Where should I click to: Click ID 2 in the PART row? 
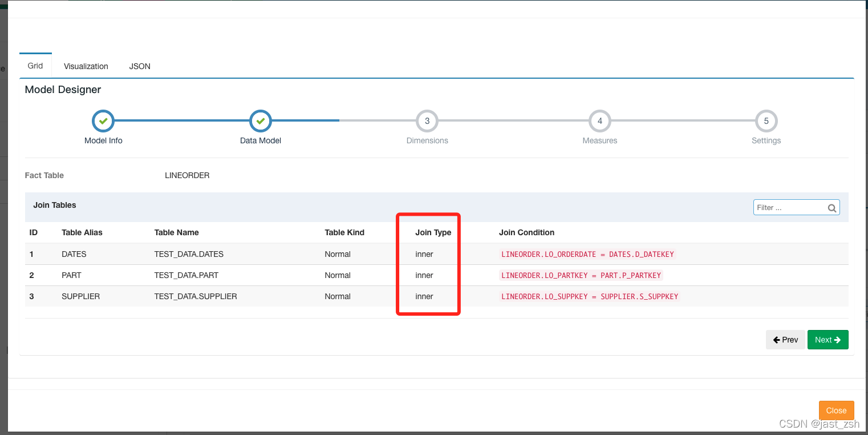click(31, 275)
